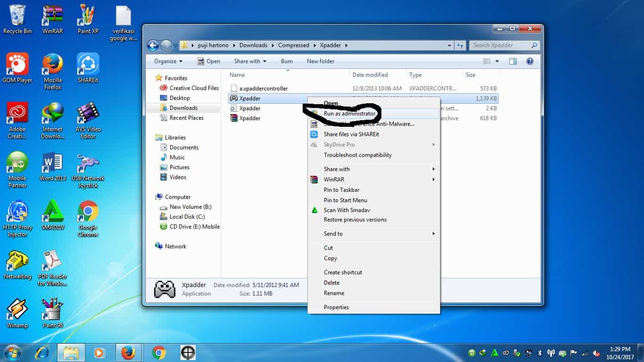Select the AVS Video Editor desktop shortcut

(88, 121)
